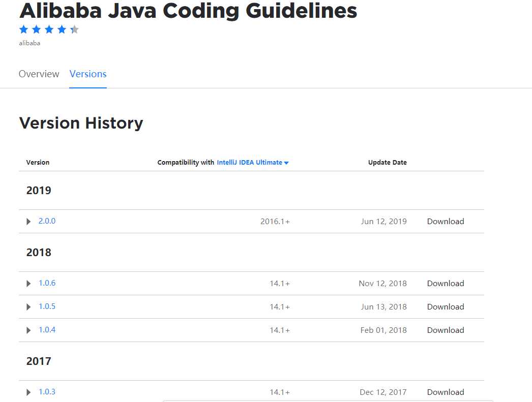This screenshot has height=402, width=532.
Task: Open version 1.0.4 link
Action: (47, 330)
